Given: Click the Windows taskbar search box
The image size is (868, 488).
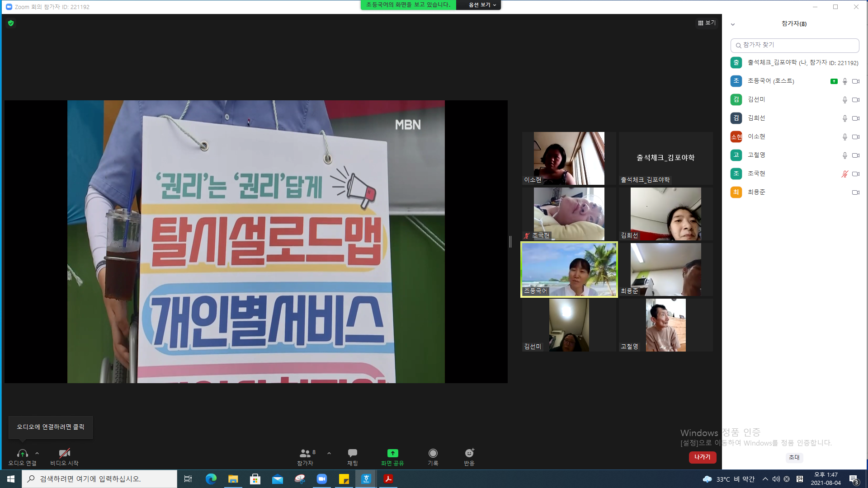Looking at the screenshot, I should (99, 479).
